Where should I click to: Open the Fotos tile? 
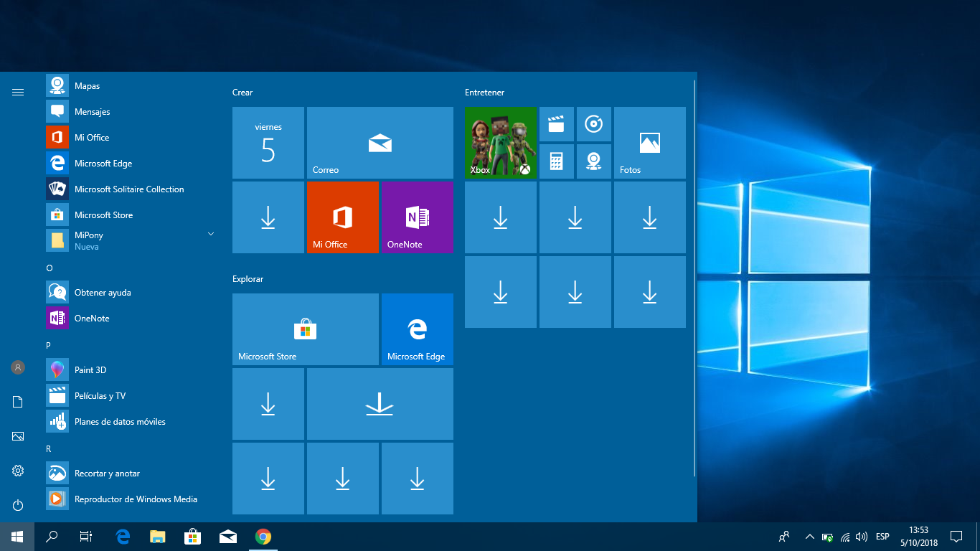pos(650,143)
